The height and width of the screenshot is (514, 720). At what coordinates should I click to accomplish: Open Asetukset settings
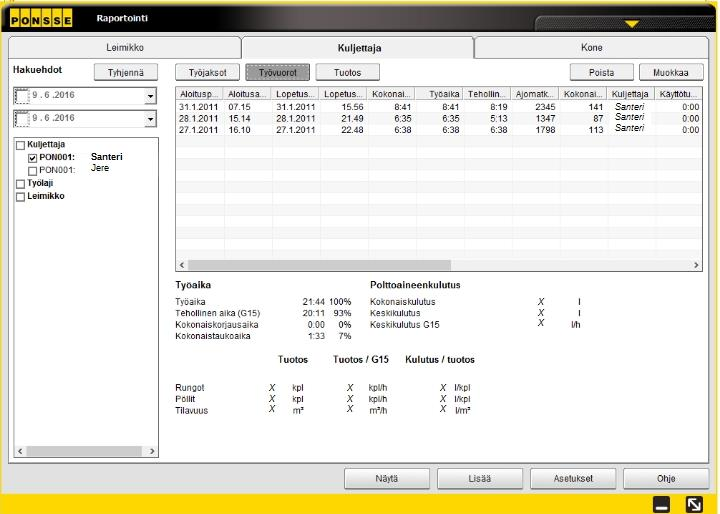click(x=573, y=479)
